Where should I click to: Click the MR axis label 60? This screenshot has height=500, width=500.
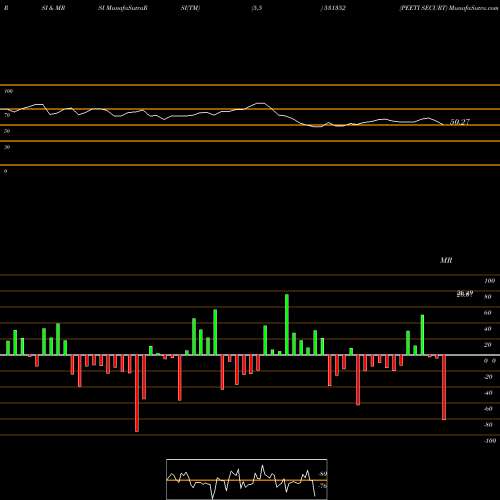click(x=488, y=313)
